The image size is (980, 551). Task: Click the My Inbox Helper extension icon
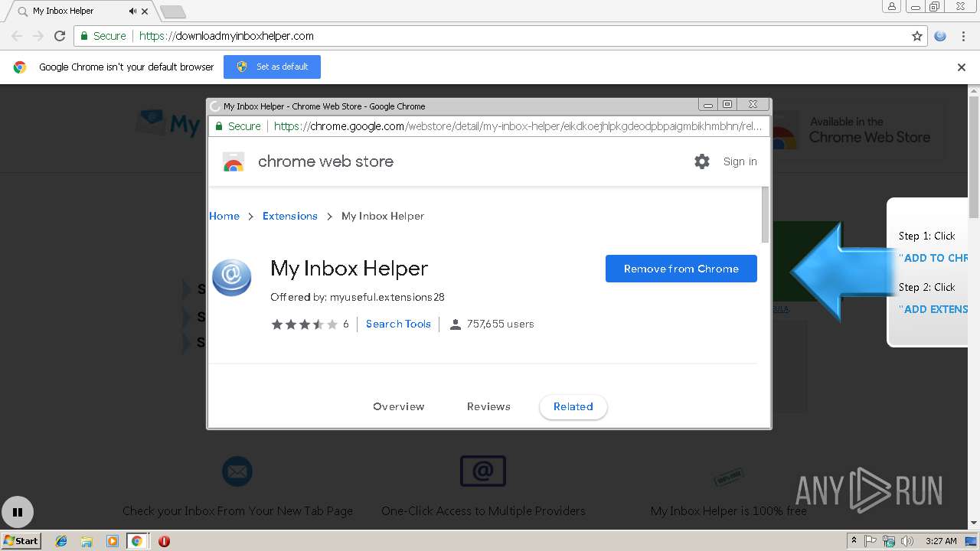[x=231, y=277]
